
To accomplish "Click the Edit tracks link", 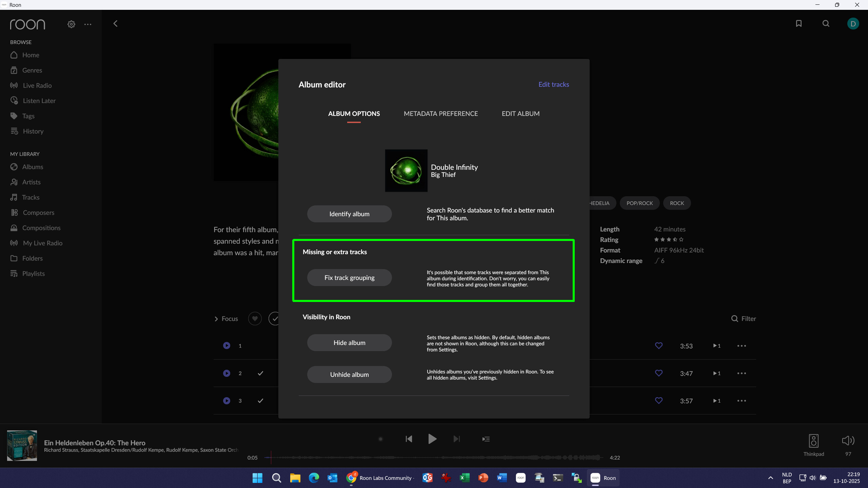I will point(553,84).
